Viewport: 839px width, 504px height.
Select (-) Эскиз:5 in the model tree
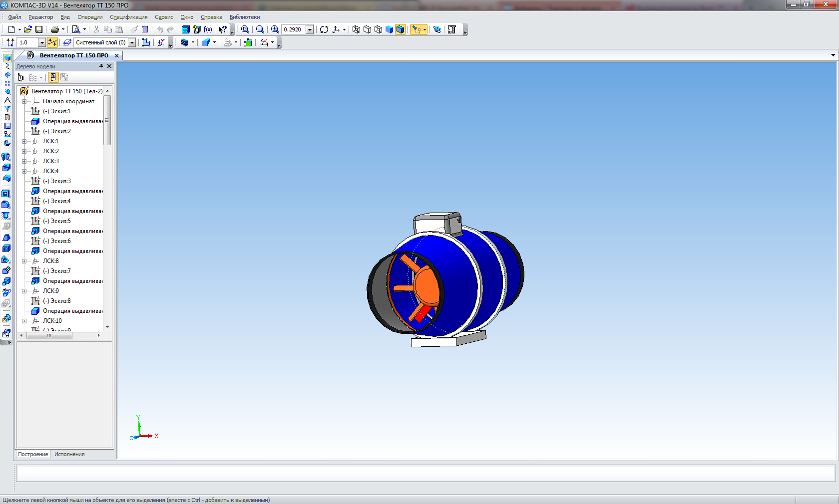click(x=56, y=221)
